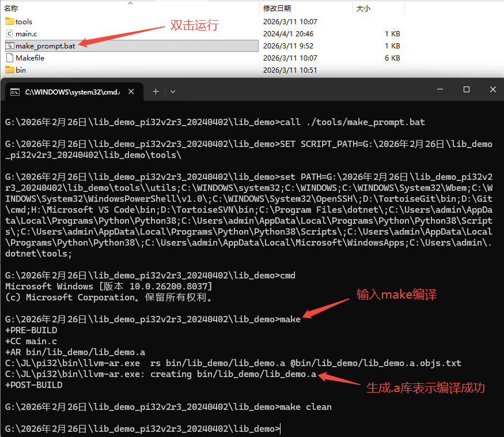
Task: Select the tools folder icon
Action: tap(10, 21)
